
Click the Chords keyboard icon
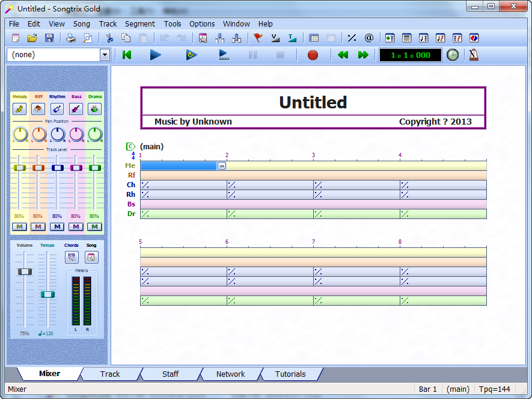tap(72, 257)
